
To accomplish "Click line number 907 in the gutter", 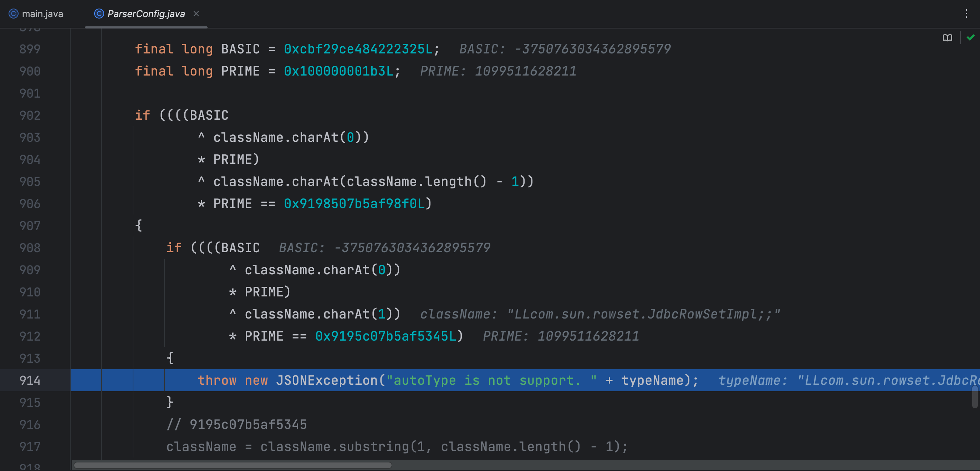I will (30, 226).
